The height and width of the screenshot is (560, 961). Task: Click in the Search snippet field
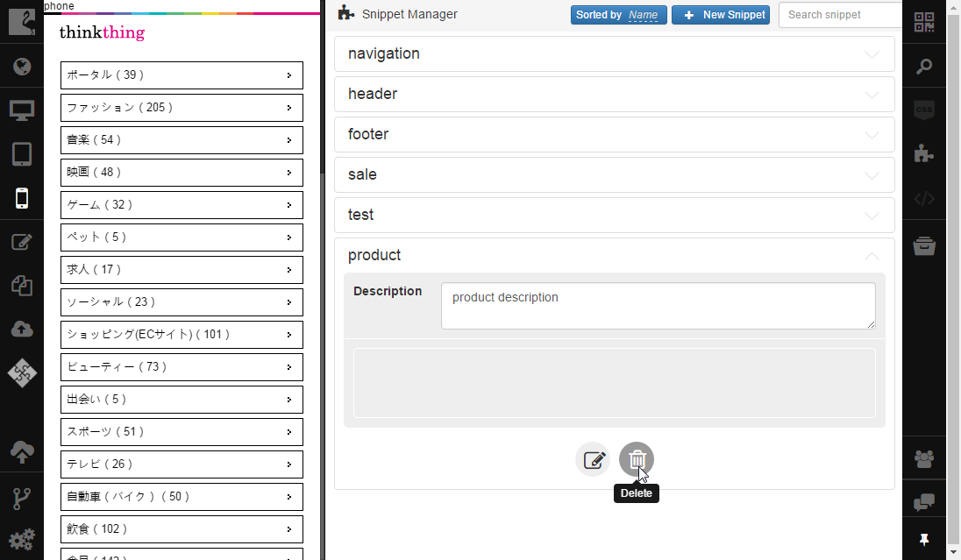tap(840, 15)
